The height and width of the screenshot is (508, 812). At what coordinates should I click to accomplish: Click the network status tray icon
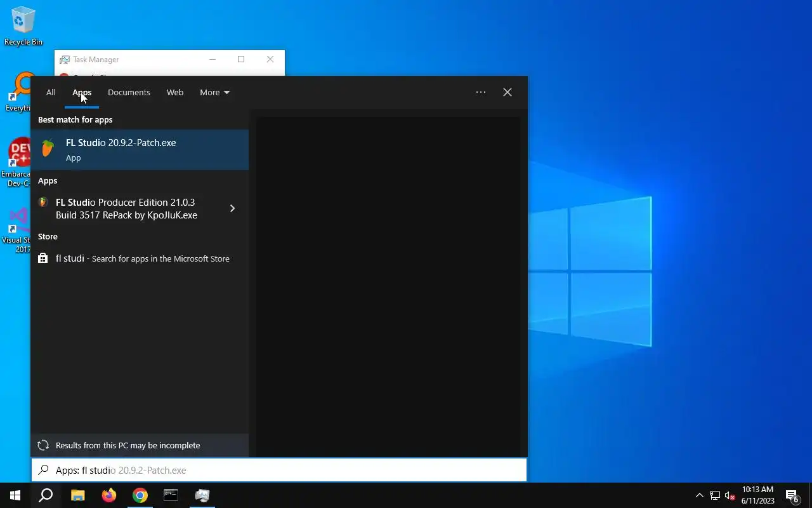tap(715, 495)
